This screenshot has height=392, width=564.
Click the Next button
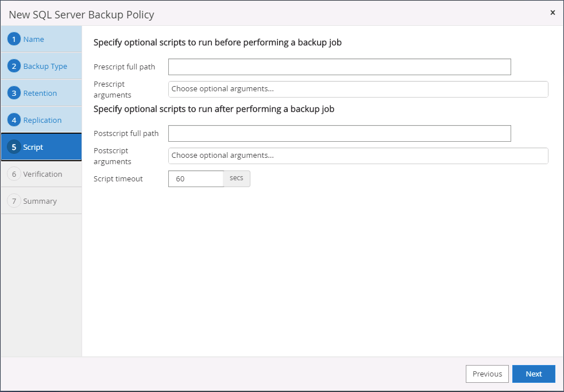click(x=534, y=374)
